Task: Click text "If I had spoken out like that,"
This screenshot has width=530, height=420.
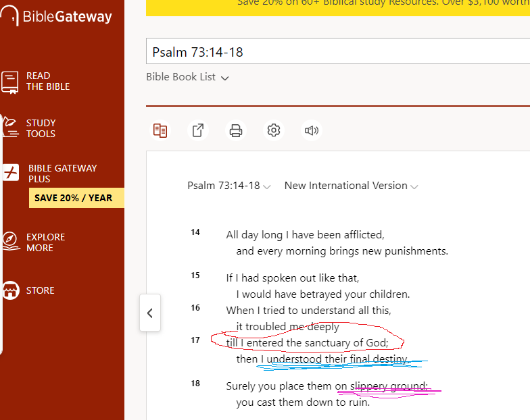Action: tap(293, 278)
